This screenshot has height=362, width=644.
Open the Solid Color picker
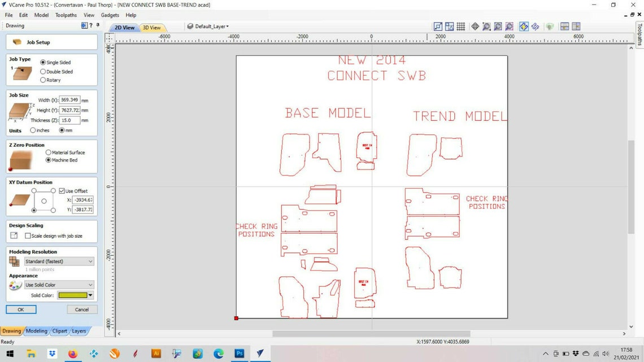pos(76,295)
